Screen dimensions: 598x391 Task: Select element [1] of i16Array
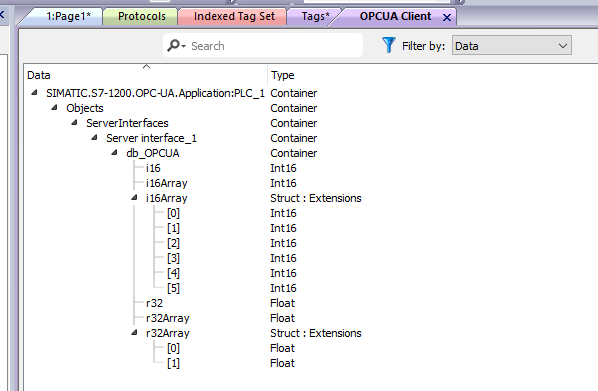(173, 228)
